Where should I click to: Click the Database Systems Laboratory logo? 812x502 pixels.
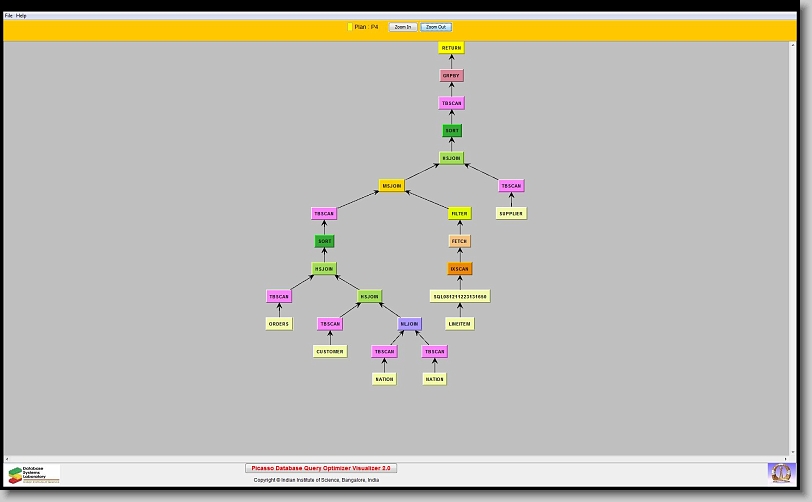tap(33, 473)
